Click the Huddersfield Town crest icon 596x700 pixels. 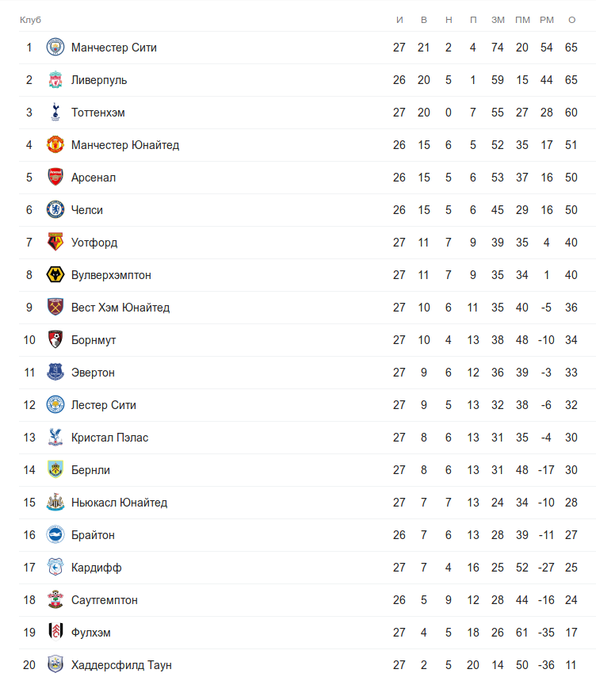pyautogui.click(x=55, y=665)
